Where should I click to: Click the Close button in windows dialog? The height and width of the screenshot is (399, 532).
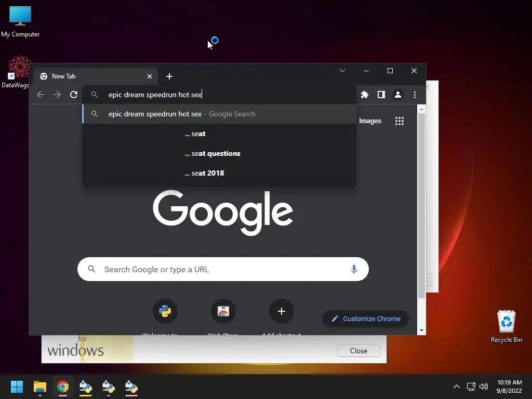pyautogui.click(x=358, y=351)
